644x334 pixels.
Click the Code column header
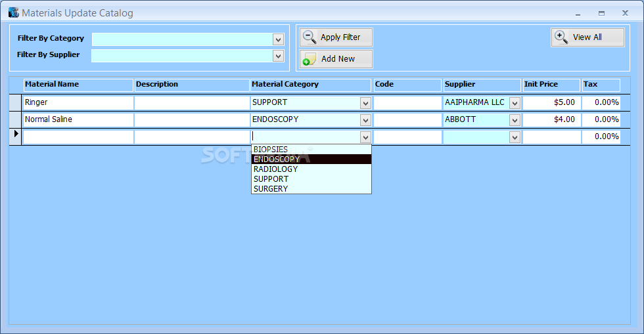point(407,85)
